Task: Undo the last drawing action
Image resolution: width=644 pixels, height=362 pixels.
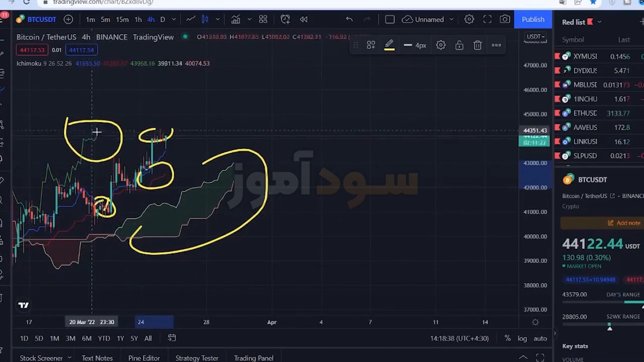Action: [349, 20]
